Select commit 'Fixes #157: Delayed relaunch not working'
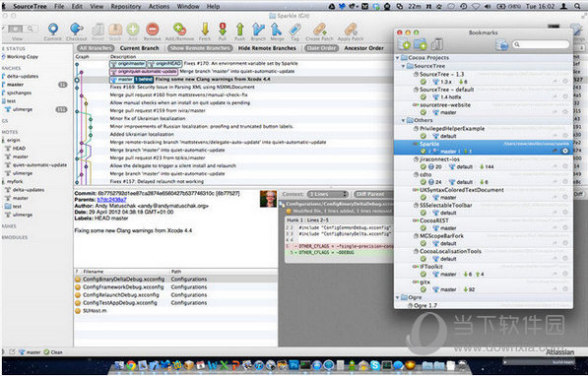588x376 pixels. click(157, 181)
